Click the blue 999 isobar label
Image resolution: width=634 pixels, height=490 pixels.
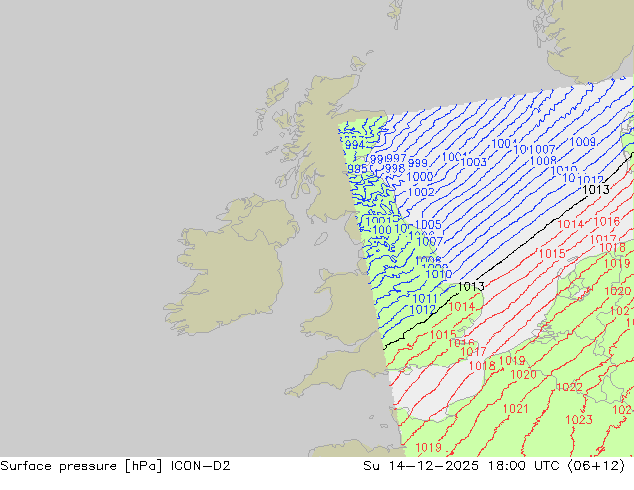[x=418, y=163]
